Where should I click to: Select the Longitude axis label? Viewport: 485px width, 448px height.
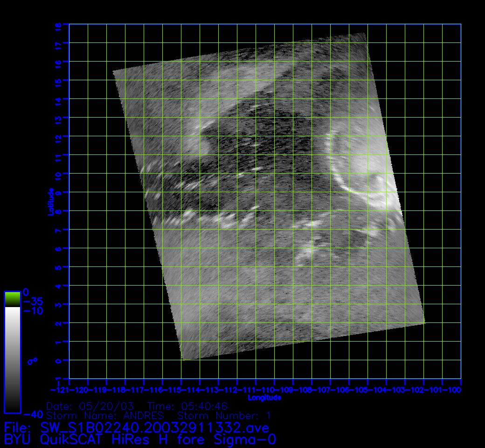pyautogui.click(x=264, y=398)
